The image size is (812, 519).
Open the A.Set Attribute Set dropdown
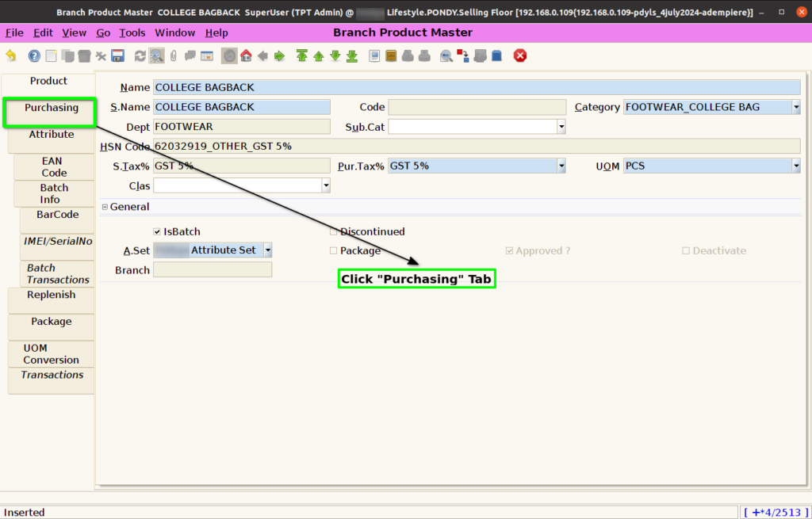tap(268, 250)
